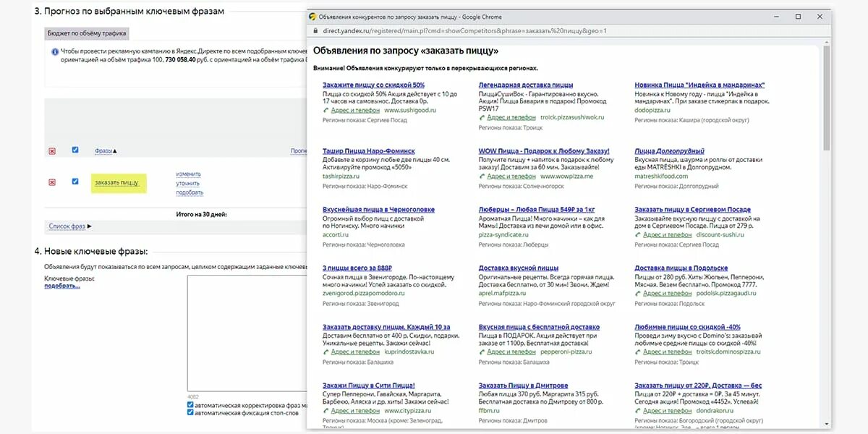Minimize the competitors popup window
The image size is (868, 434).
777,16
